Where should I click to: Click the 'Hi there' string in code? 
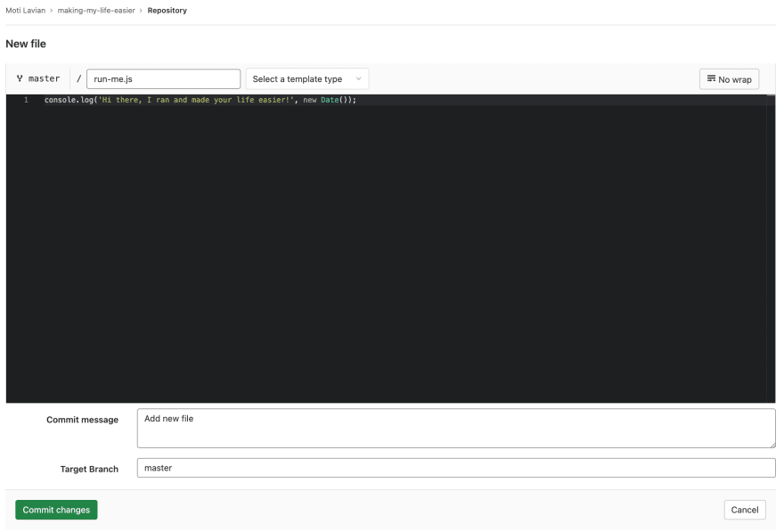tap(197, 100)
